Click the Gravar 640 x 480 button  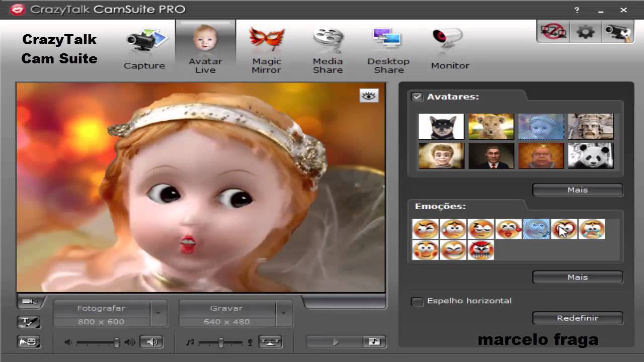pyautogui.click(x=227, y=315)
